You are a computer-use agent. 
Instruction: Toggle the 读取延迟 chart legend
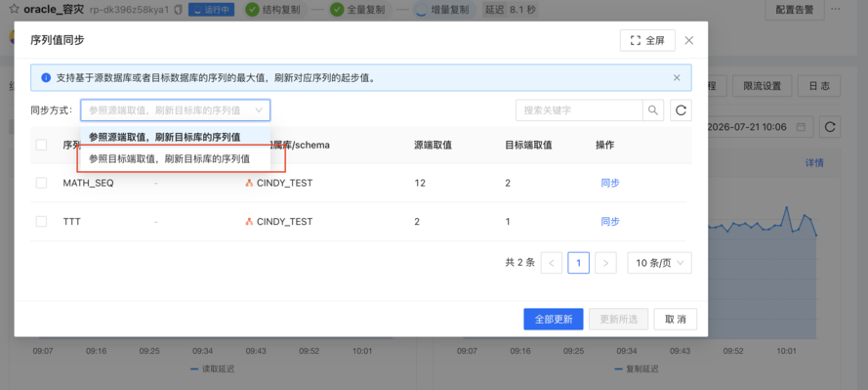point(212,368)
